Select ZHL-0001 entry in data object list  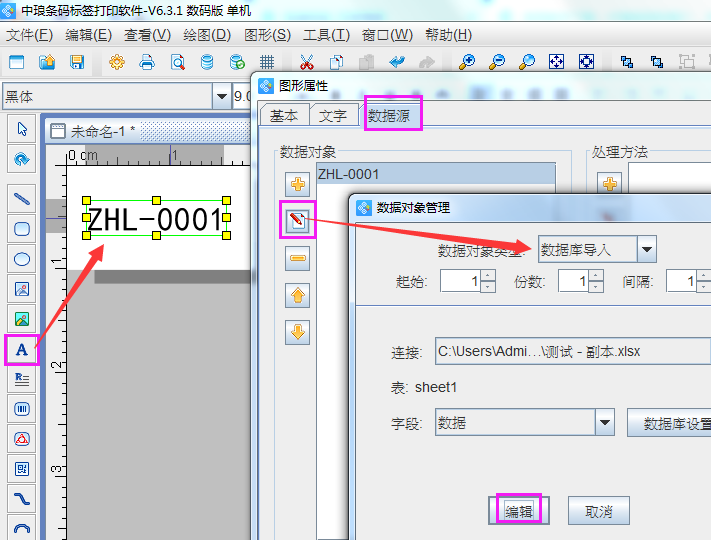tap(436, 174)
